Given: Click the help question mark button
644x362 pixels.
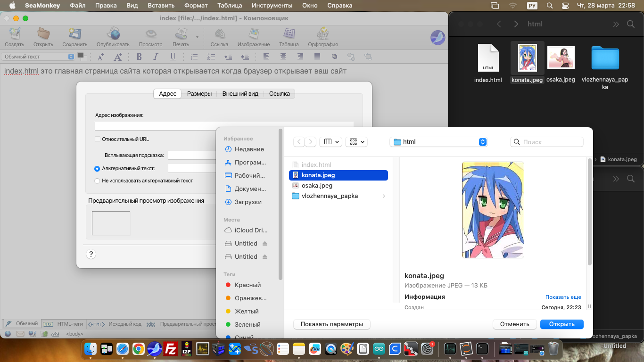Looking at the screenshot, I should coord(91,254).
